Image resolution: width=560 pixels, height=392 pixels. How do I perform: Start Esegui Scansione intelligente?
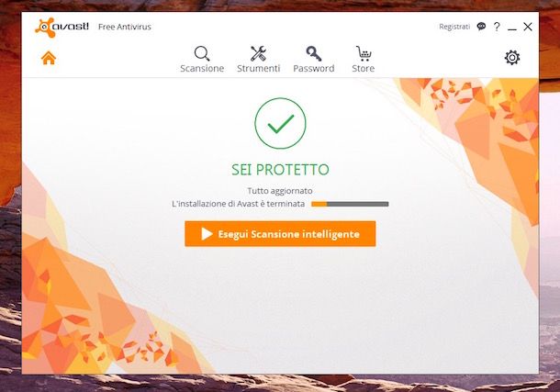[280, 234]
